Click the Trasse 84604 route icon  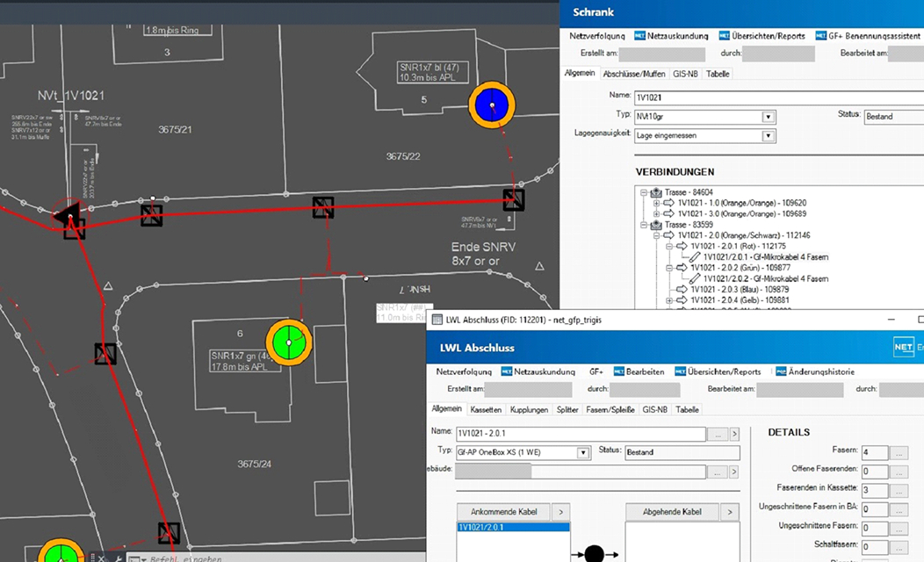pyautogui.click(x=656, y=192)
